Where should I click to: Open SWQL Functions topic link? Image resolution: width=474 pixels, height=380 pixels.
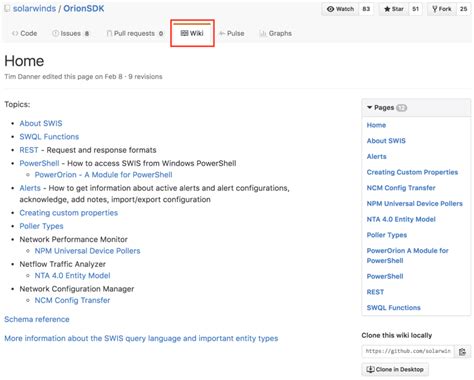49,137
